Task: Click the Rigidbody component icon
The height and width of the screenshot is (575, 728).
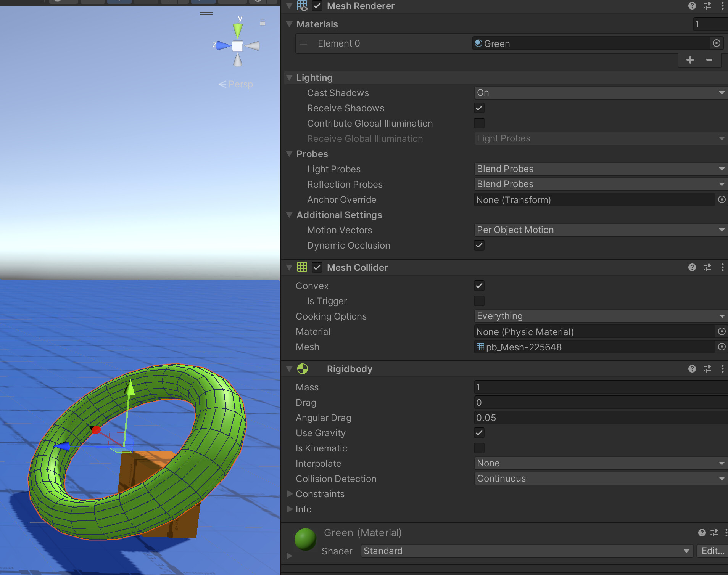Action: pos(302,369)
